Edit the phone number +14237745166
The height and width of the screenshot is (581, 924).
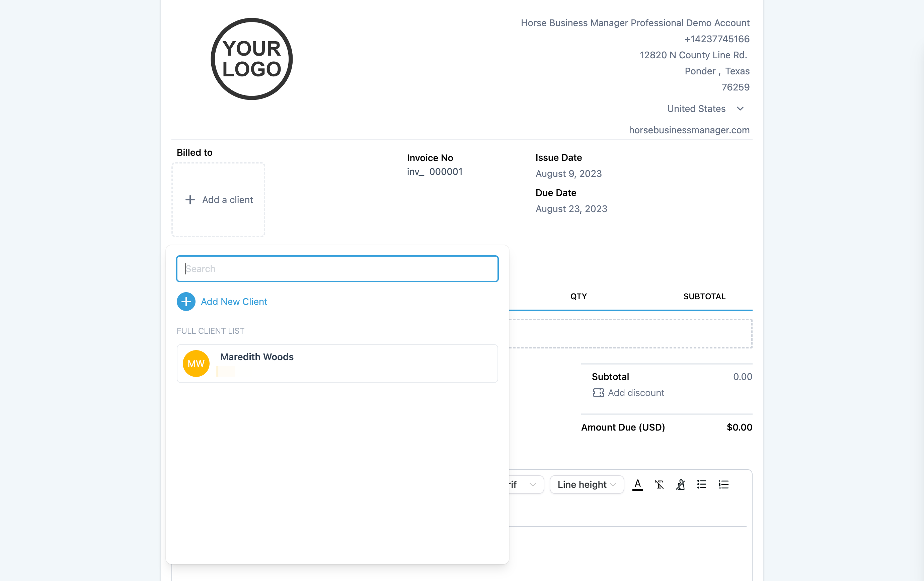click(x=717, y=39)
